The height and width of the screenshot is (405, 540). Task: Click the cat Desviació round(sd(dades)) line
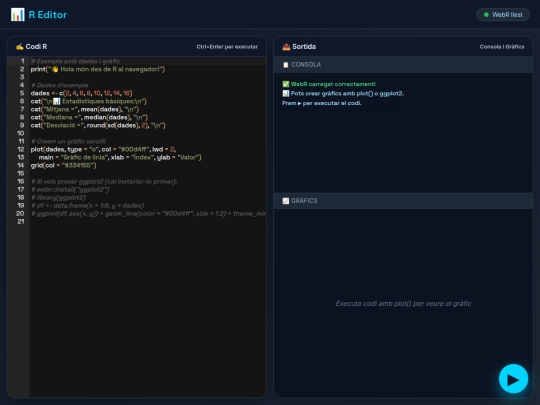pyautogui.click(x=98, y=125)
